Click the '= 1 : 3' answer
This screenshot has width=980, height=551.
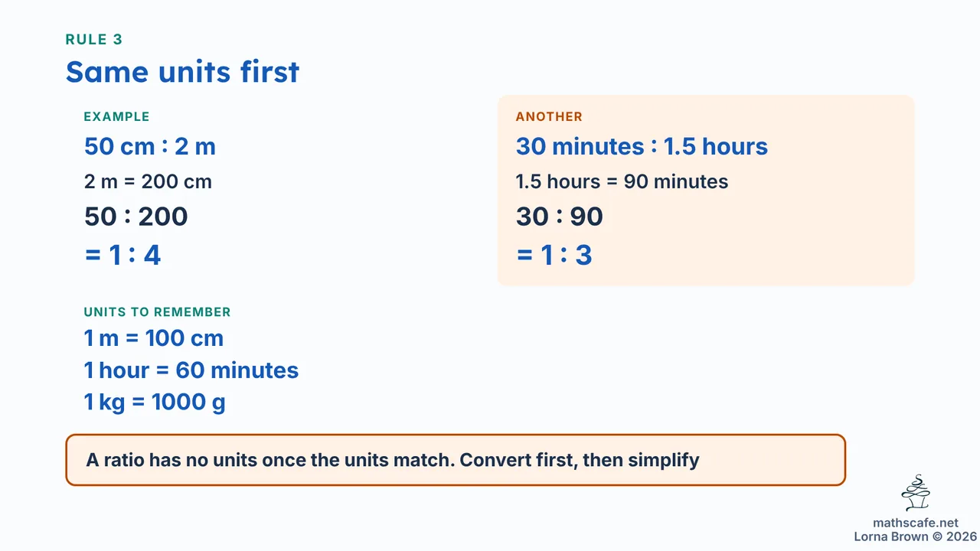(x=554, y=255)
